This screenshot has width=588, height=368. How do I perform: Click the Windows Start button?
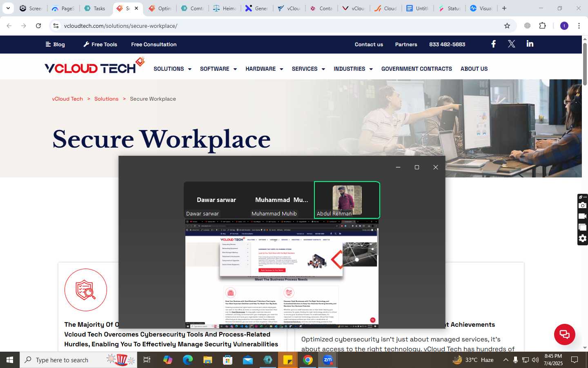[x=10, y=360]
